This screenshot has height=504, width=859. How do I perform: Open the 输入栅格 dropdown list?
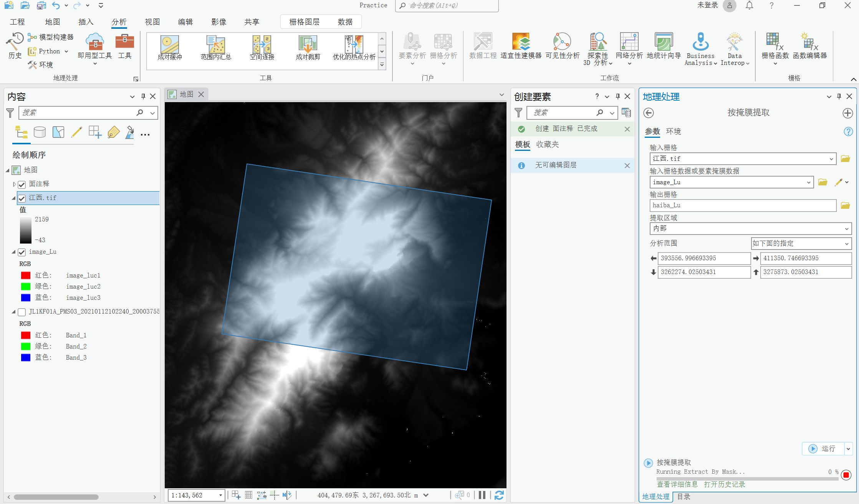(831, 159)
